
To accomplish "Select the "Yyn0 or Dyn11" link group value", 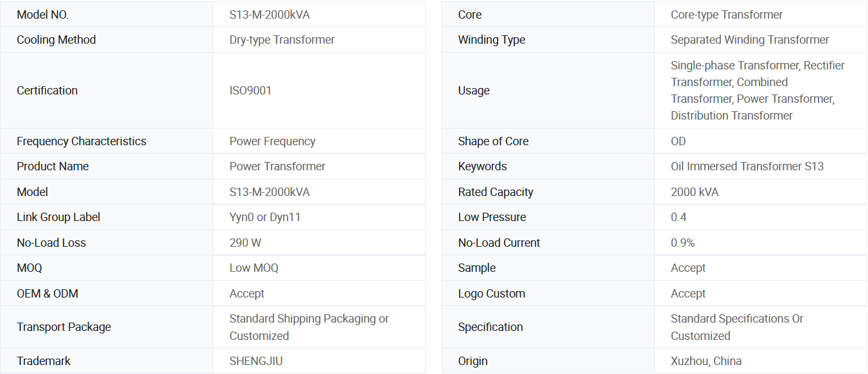I will [265, 217].
